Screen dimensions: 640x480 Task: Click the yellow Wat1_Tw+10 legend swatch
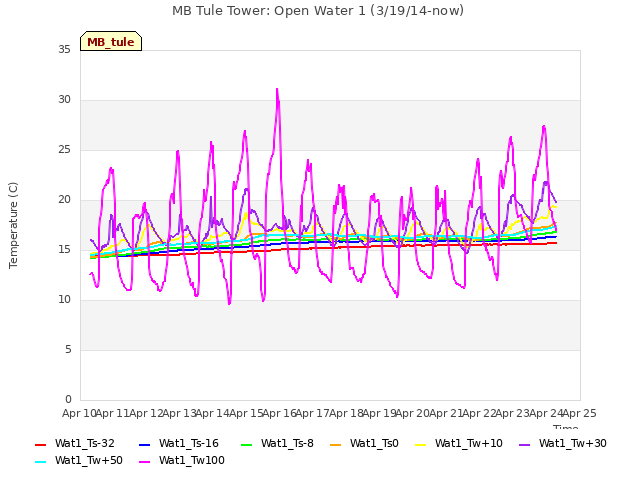420,444
